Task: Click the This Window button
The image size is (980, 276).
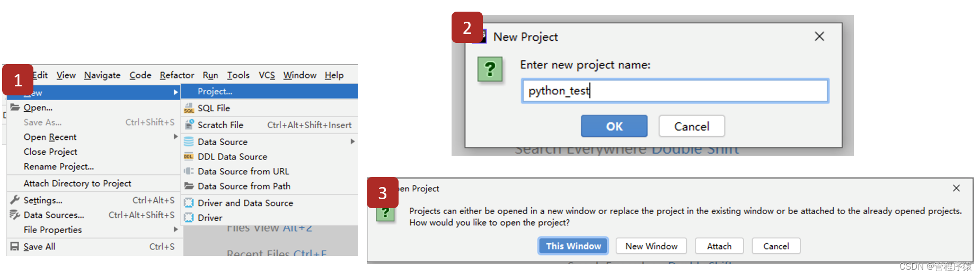Action: (x=573, y=246)
